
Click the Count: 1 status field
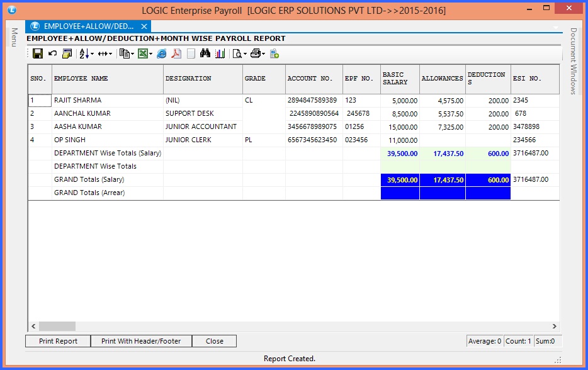click(518, 341)
